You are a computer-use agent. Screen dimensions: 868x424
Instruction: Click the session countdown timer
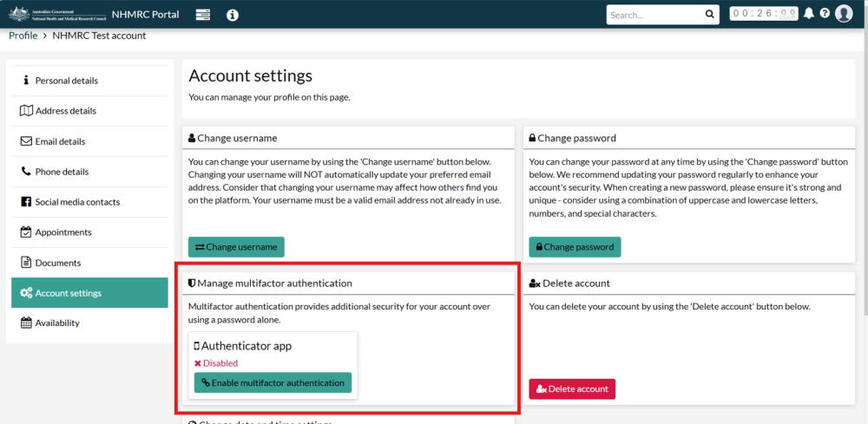coord(764,14)
